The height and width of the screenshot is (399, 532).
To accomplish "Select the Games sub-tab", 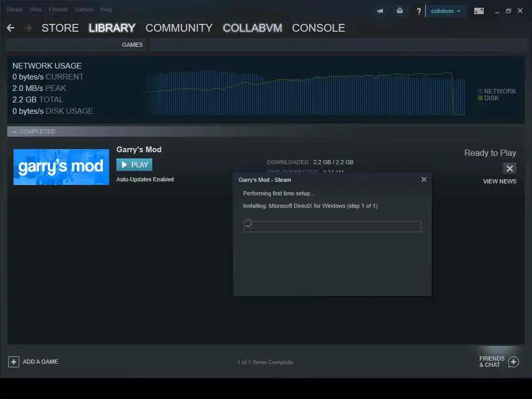I will coord(132,45).
